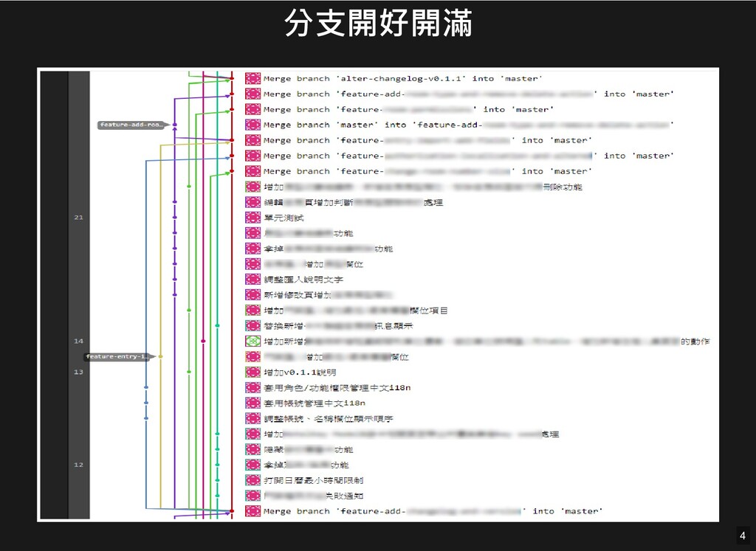The width and height of the screenshot is (756, 551).
Task: Select the 套用帳號管理中文i18n commit message
Action: [315, 403]
